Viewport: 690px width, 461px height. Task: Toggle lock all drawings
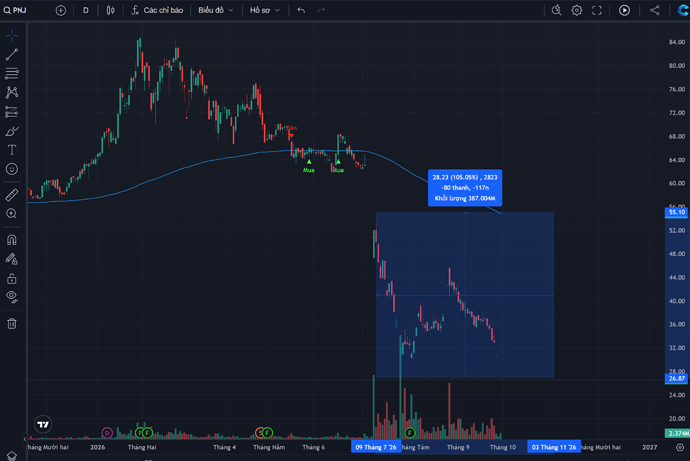[12, 278]
